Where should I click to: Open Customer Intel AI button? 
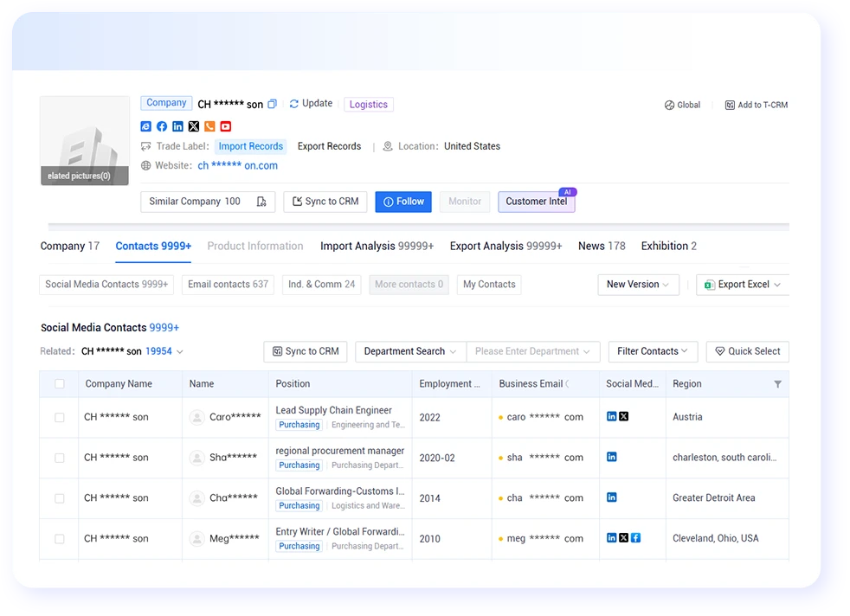coord(536,202)
